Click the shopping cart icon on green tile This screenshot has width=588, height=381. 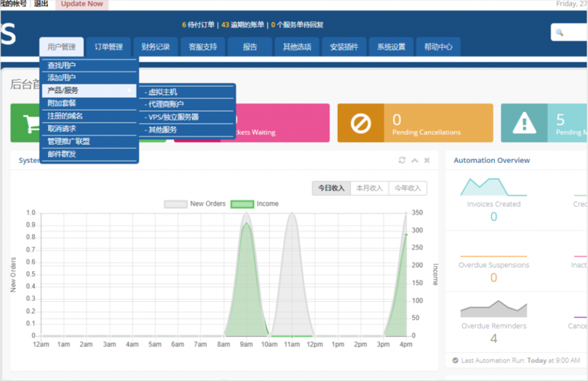(x=31, y=123)
